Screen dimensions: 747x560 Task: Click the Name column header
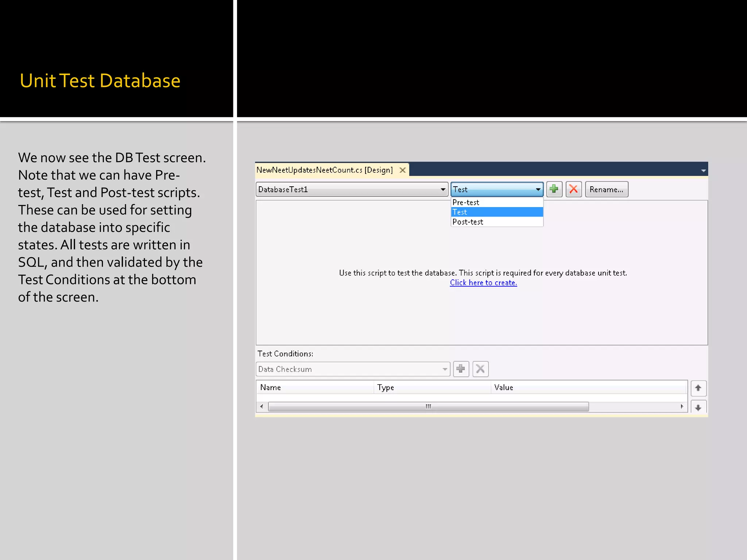(314, 387)
